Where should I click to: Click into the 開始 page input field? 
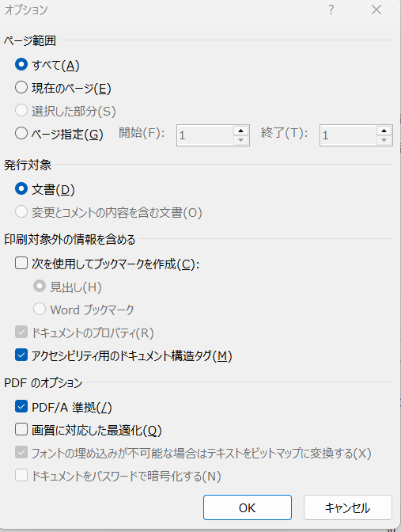205,135
